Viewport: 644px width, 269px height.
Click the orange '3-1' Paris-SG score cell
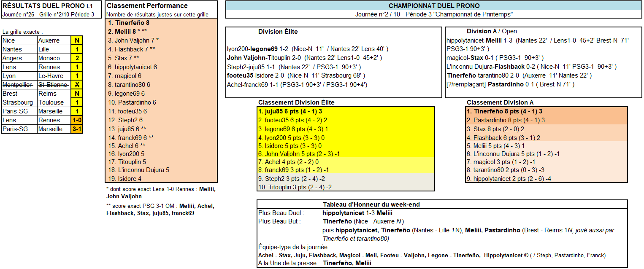(x=77, y=129)
